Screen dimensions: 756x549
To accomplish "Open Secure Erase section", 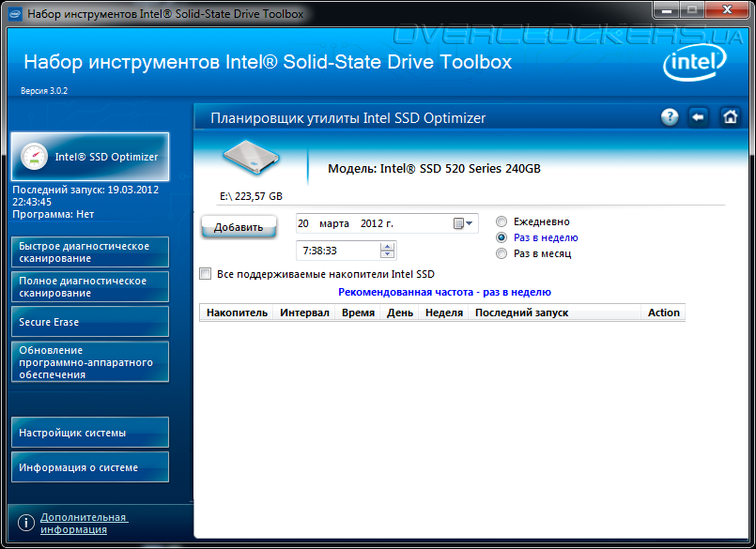I will tap(90, 322).
